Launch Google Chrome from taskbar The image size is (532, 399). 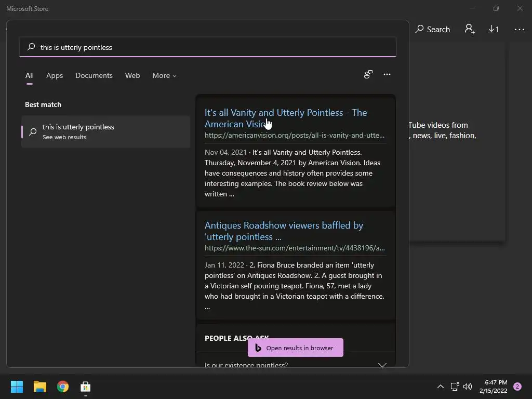pos(63,387)
